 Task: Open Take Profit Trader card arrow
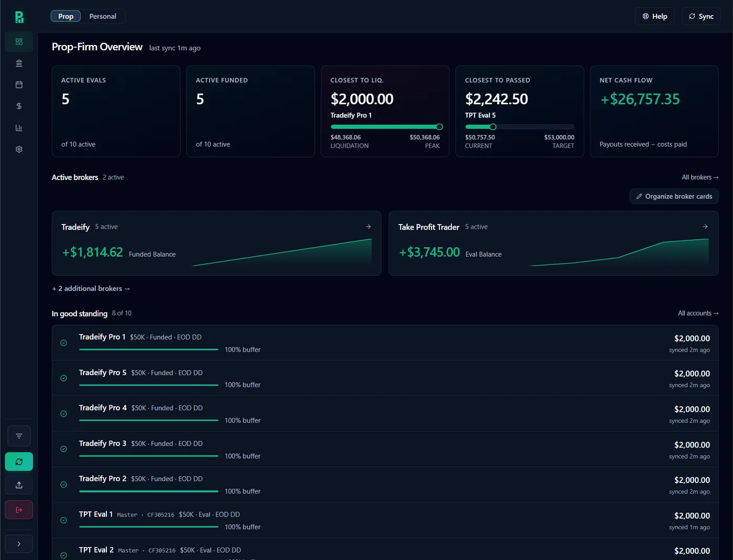coord(705,227)
